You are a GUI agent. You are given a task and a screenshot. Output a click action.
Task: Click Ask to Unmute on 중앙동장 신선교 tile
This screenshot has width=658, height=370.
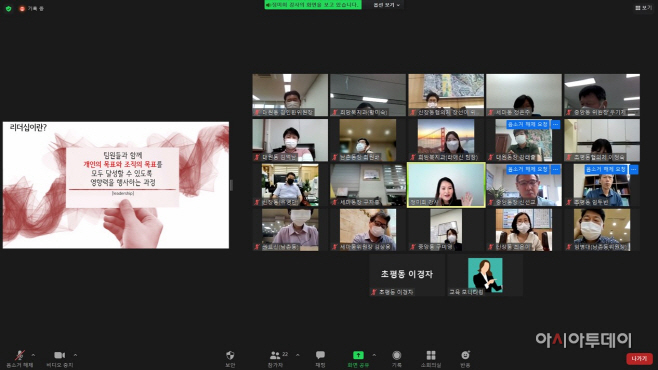pyautogui.click(x=527, y=169)
